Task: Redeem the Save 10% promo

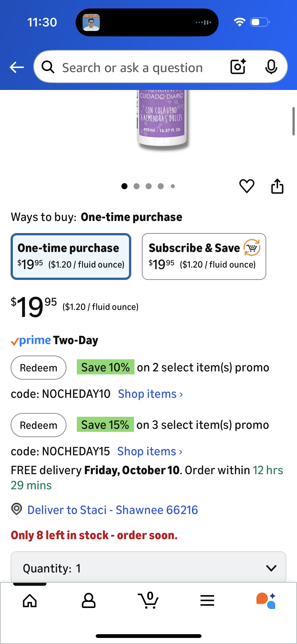Action: 39,368
